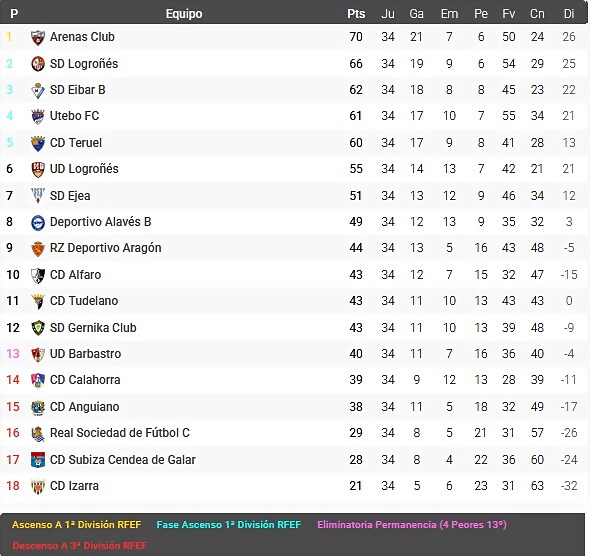Select the SD Eibar B crest
The image size is (590, 556).
[x=38, y=91]
